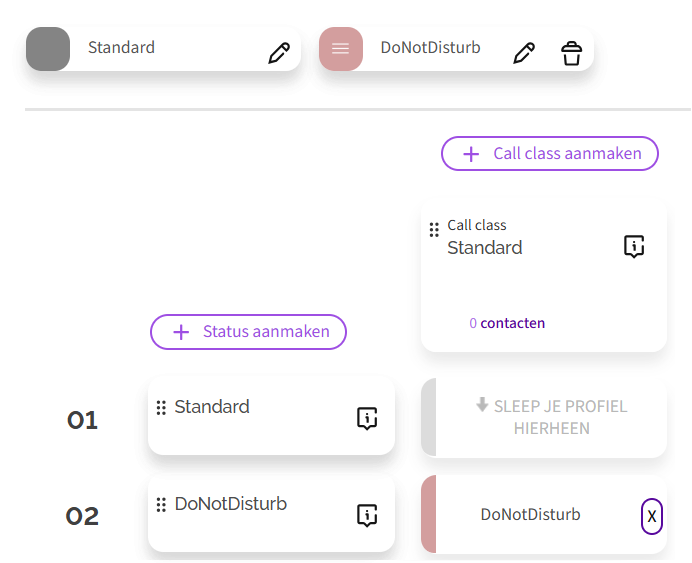692x563 pixels.
Task: Click drag handle on DoNotDisturb status
Action: point(161,505)
